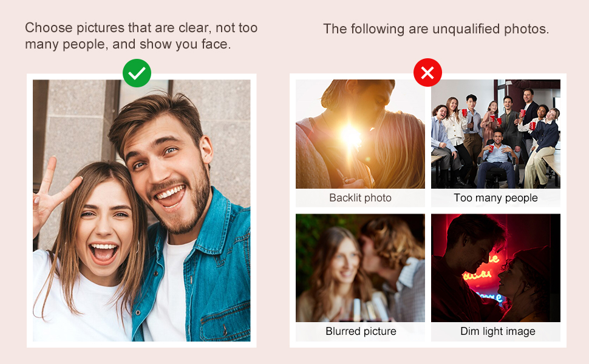Click the 'Dim light image' caption
The width and height of the screenshot is (589, 364).
(x=498, y=331)
